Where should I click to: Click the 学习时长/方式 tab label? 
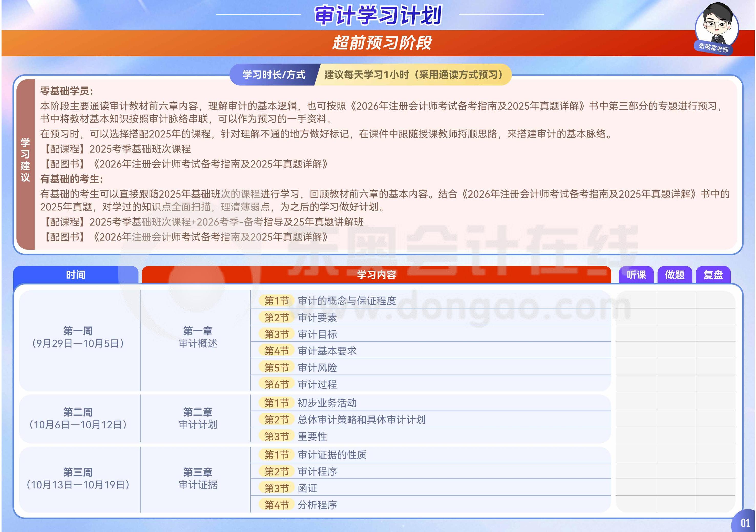(x=274, y=75)
